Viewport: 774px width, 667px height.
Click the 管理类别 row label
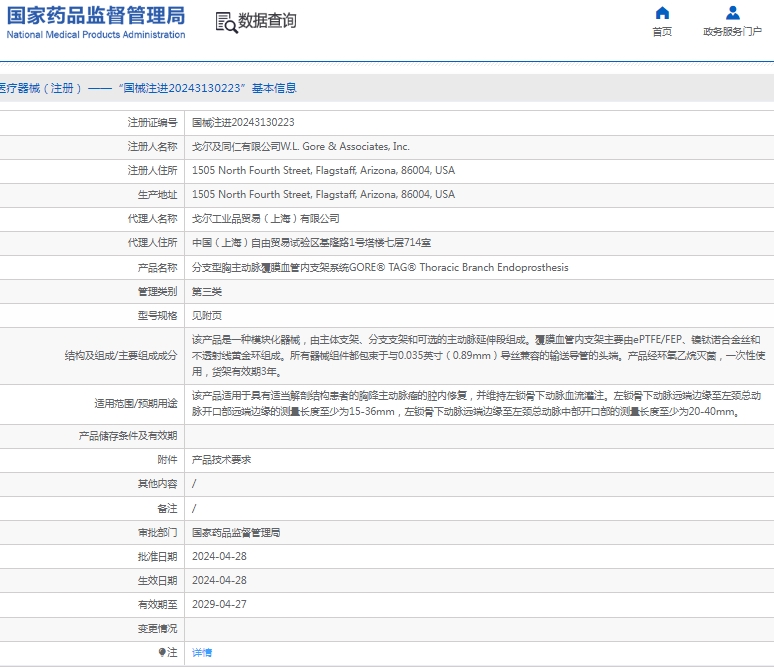[x=157, y=292]
